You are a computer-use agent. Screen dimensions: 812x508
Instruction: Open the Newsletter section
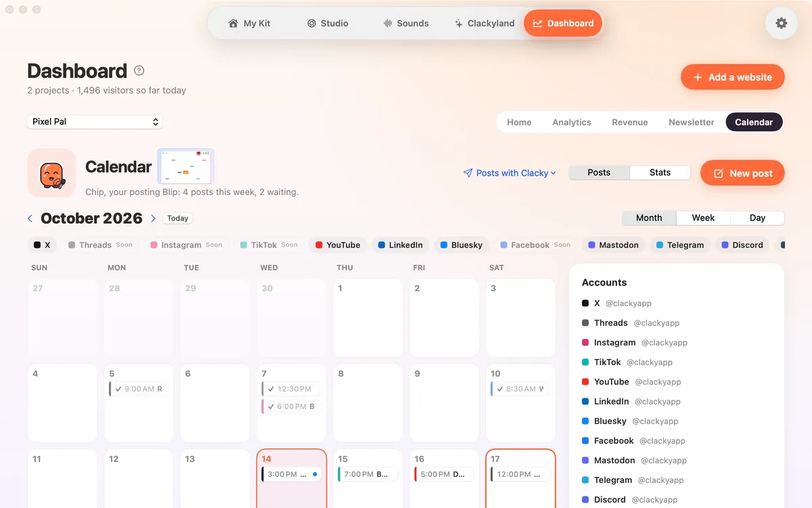tap(692, 122)
